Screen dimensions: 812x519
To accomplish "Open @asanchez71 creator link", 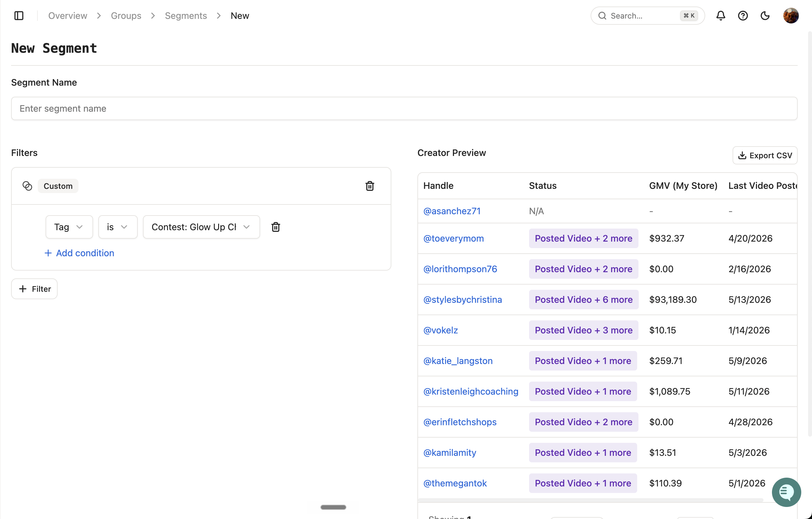I will pyautogui.click(x=452, y=211).
